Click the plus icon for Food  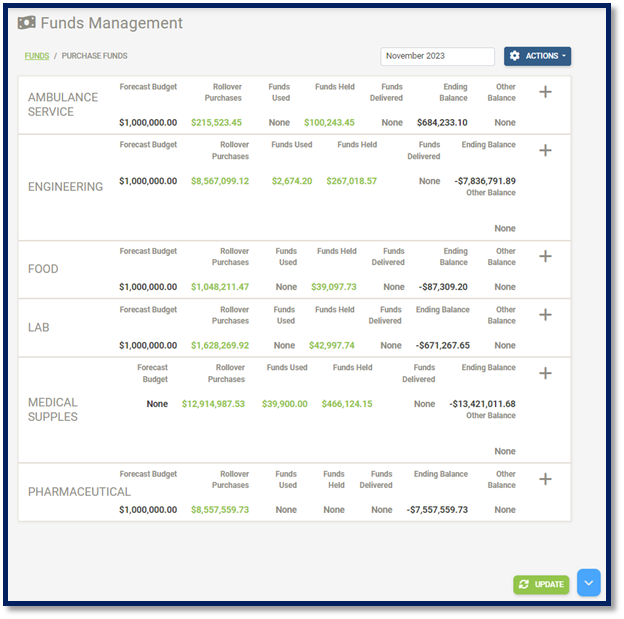click(545, 256)
